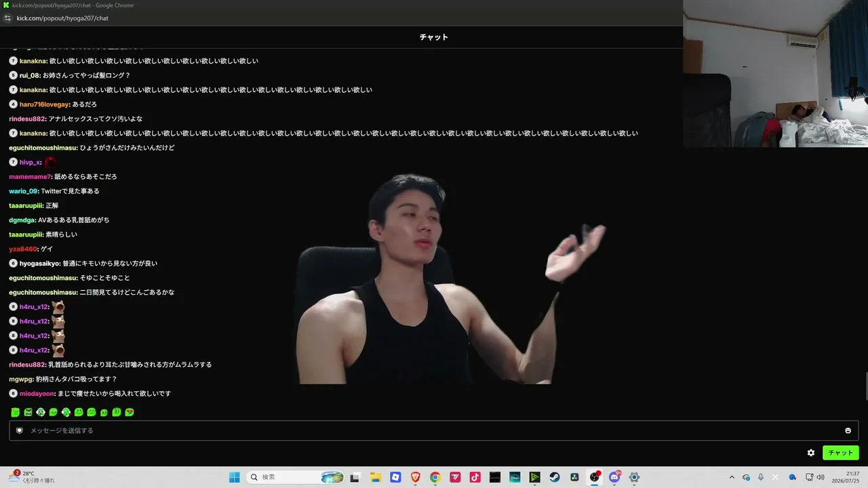Viewport: 868px width, 488px height.
Task: Click the shield icon in the message box
Action: click(x=20, y=430)
